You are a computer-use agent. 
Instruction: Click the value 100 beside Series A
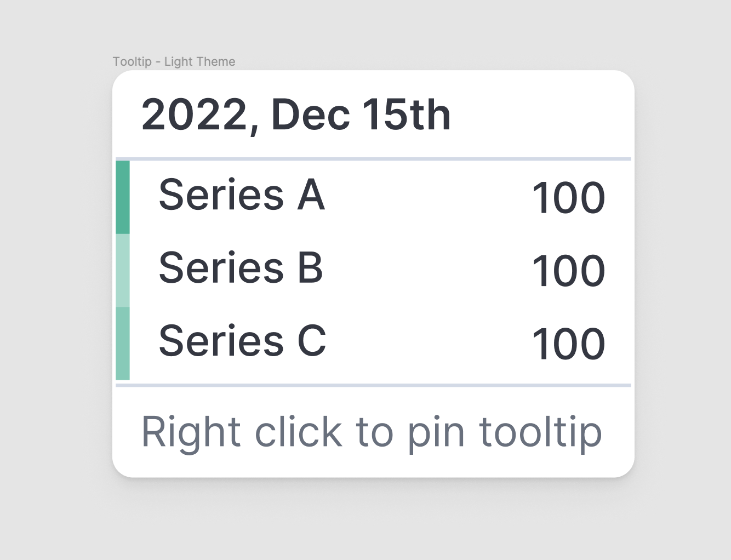pyautogui.click(x=568, y=197)
